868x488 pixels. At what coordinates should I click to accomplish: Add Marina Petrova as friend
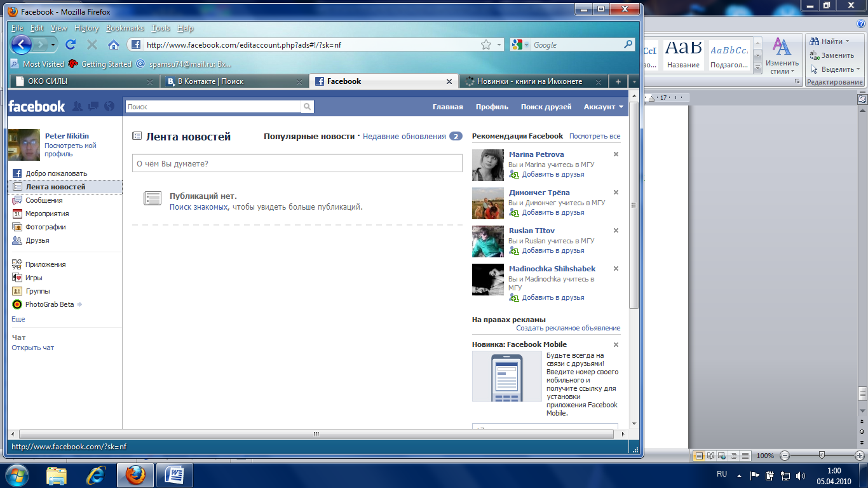click(x=553, y=174)
